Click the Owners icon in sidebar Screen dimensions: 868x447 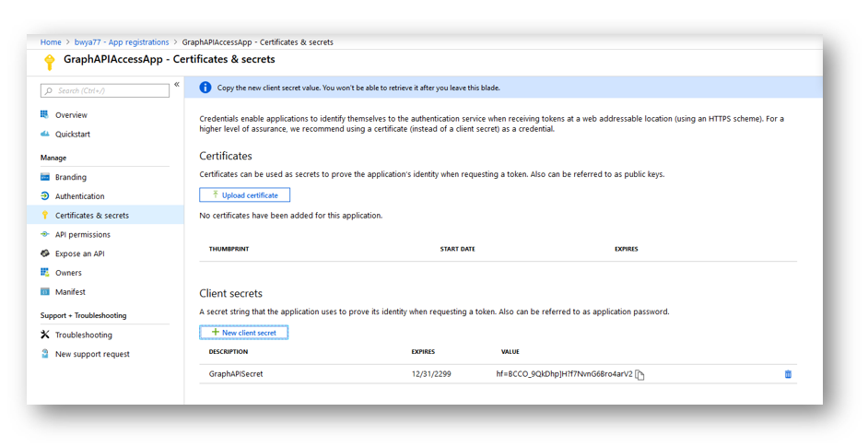click(x=45, y=273)
